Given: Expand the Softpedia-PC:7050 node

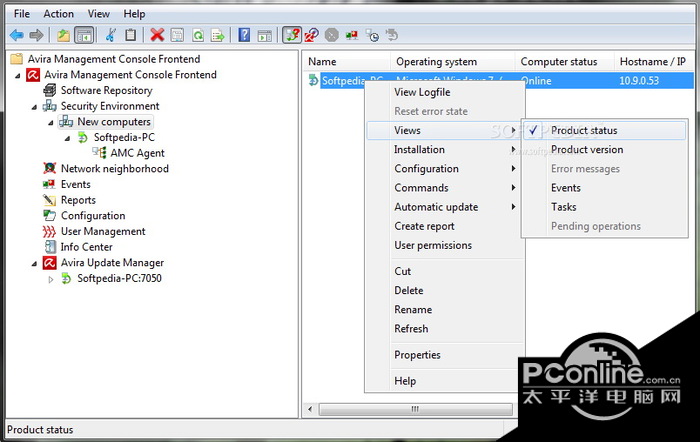Looking at the screenshot, I should tap(50, 279).
